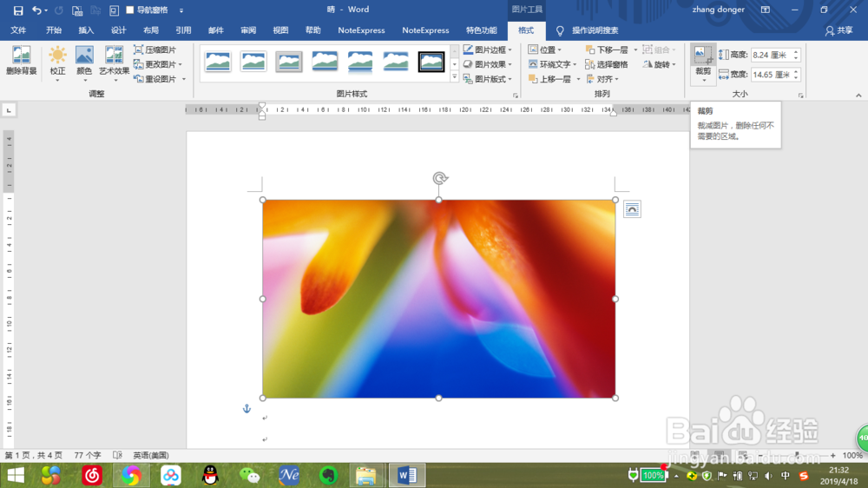
Task: Click the image rotation handle
Action: point(439,178)
